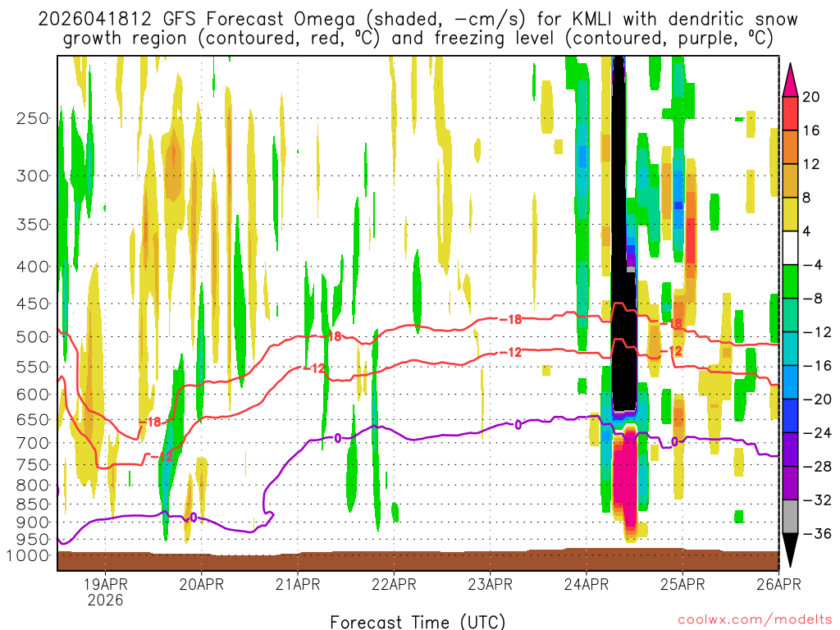The height and width of the screenshot is (630, 840).
Task: Click the colorbar value label -24
Action: click(x=817, y=433)
